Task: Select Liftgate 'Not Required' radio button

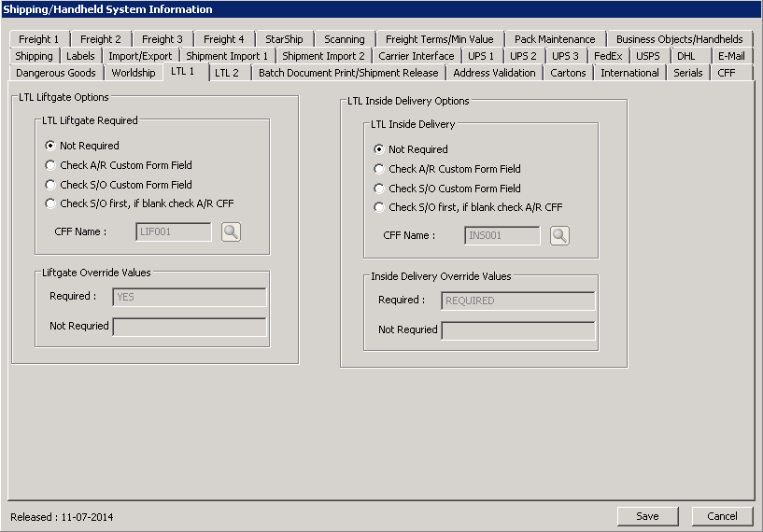Action: click(x=50, y=146)
